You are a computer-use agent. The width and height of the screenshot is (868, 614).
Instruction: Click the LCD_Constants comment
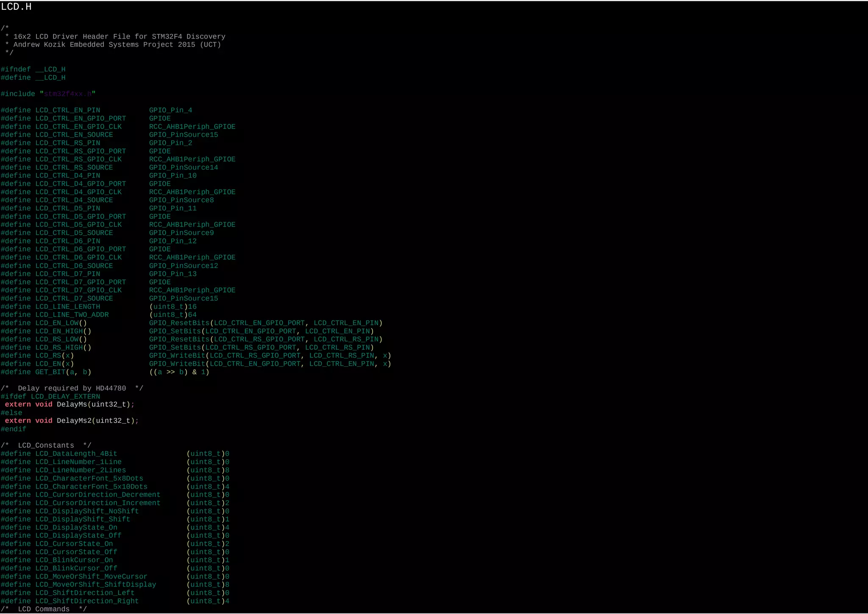pyautogui.click(x=46, y=445)
